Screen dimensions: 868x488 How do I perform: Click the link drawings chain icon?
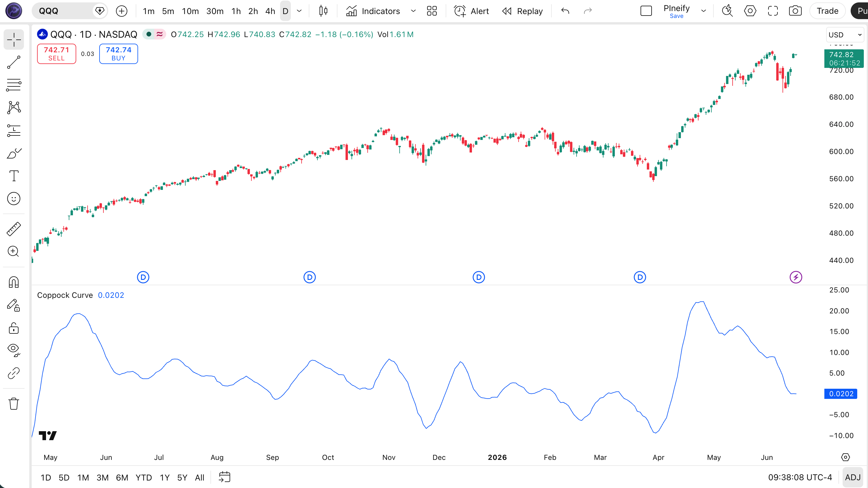point(14,373)
